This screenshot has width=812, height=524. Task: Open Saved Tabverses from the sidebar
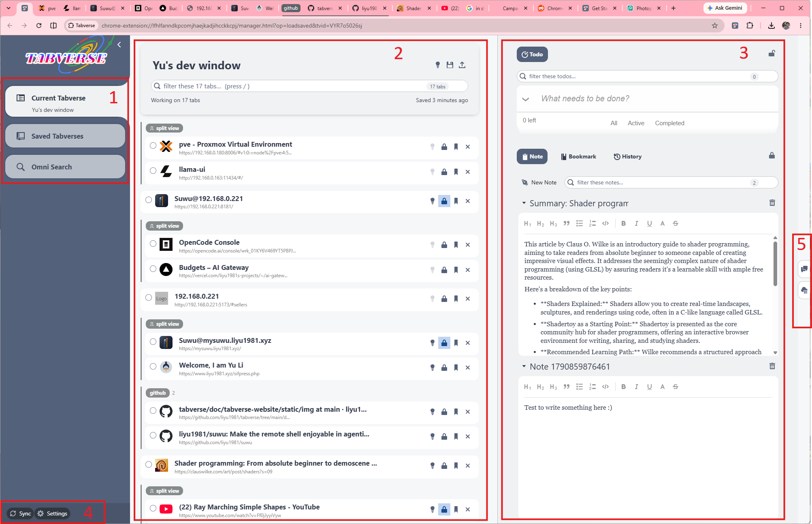tap(66, 136)
